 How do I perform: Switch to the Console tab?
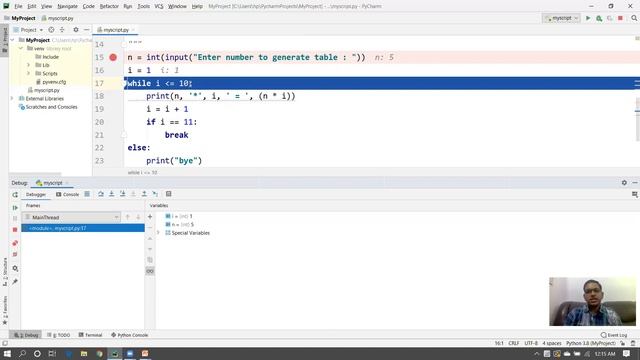pyautogui.click(x=67, y=194)
